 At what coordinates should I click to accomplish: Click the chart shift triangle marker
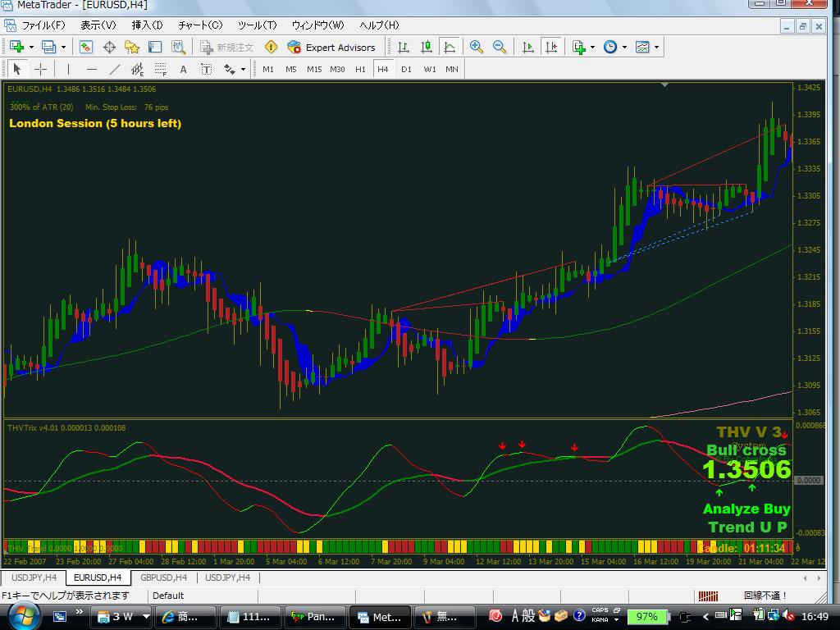click(x=664, y=84)
